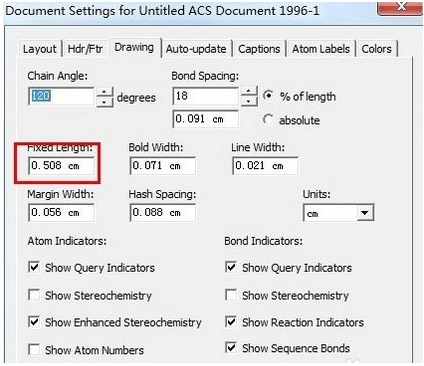Enable Show Atom Numbers checkbox

tap(34, 349)
